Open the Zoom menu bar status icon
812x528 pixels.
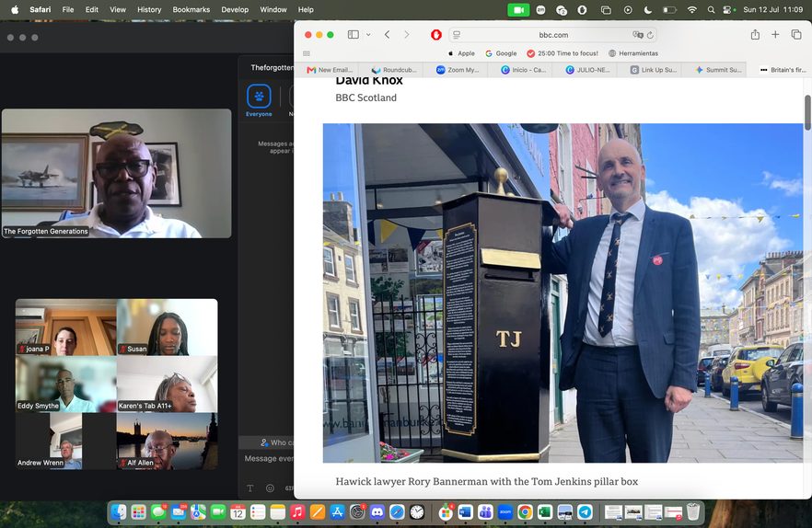540,9
